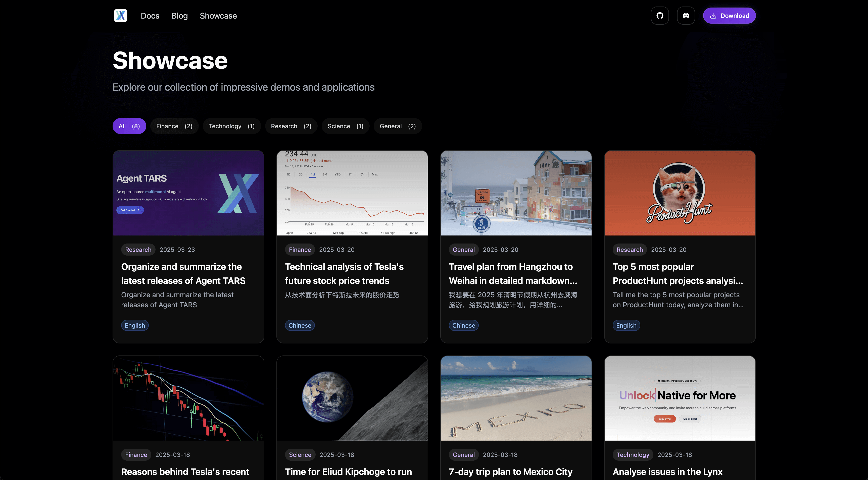This screenshot has width=868, height=480.
Task: Open the Tesla stock chart thumbnail
Action: [352, 193]
